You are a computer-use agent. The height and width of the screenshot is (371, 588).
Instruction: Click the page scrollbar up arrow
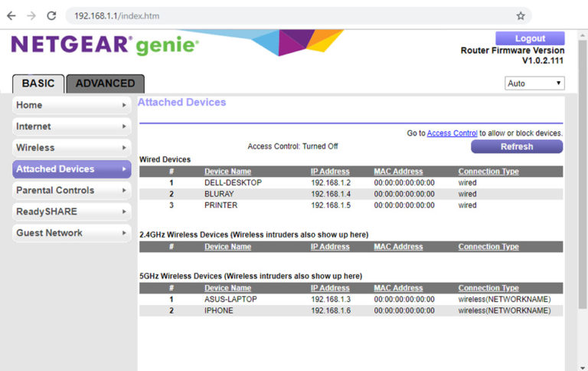coord(582,36)
